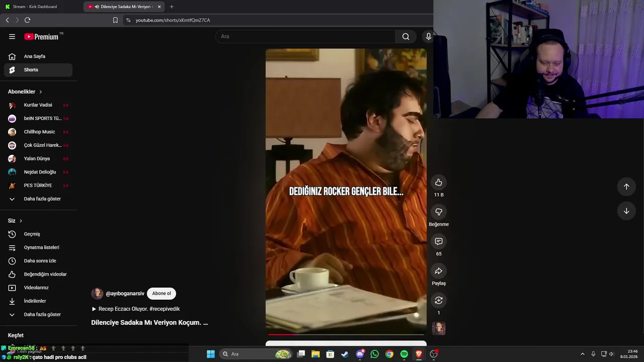
Task: Open the comments of the short
Action: click(439, 241)
